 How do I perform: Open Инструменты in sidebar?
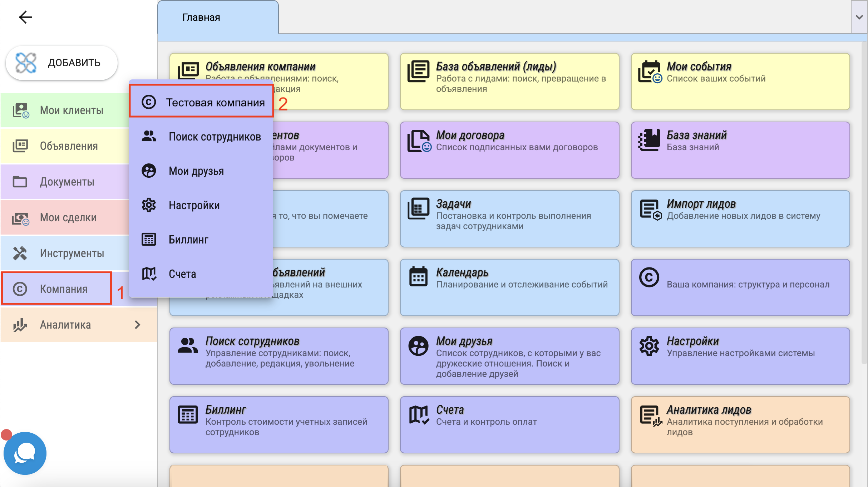(x=65, y=253)
